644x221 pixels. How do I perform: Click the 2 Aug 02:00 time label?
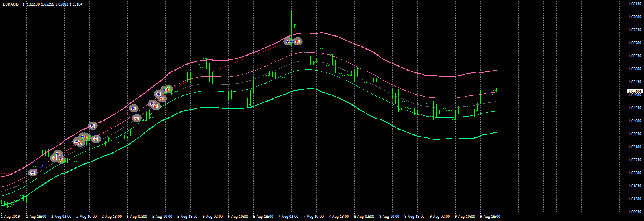click(61, 217)
